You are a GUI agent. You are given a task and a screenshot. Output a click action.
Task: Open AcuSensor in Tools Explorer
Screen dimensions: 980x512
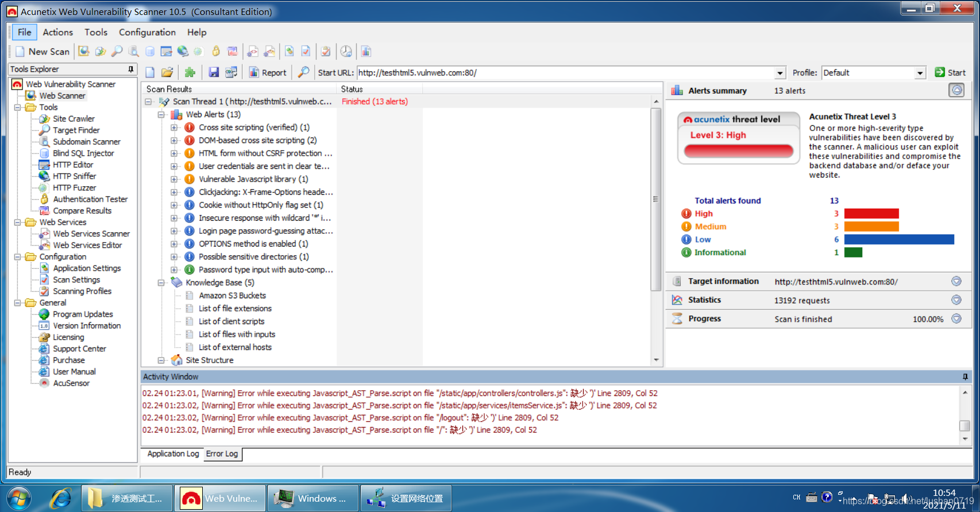(71, 383)
